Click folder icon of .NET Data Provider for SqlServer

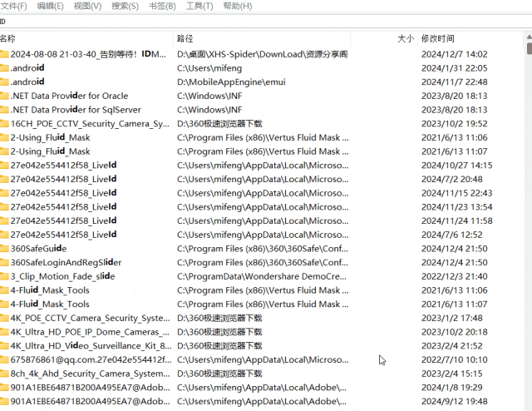click(x=4, y=110)
